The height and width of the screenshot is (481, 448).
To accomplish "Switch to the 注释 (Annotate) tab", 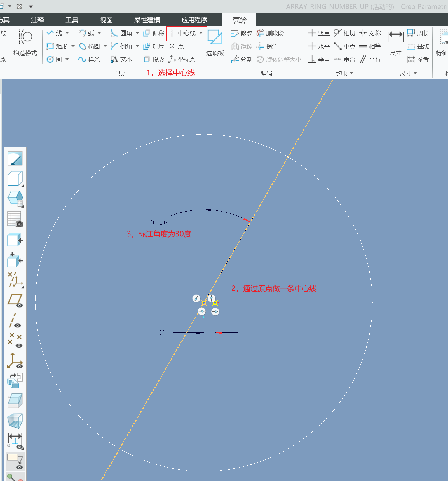I will (x=37, y=20).
